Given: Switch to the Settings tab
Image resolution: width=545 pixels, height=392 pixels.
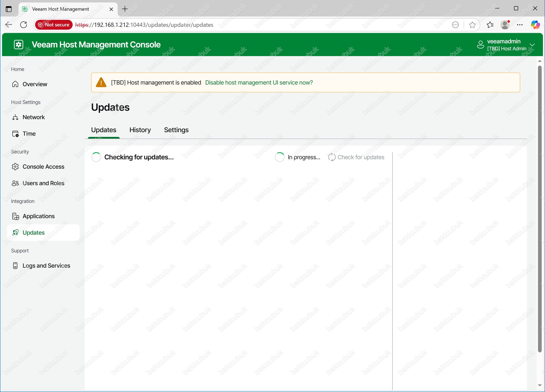Looking at the screenshot, I should pyautogui.click(x=176, y=130).
